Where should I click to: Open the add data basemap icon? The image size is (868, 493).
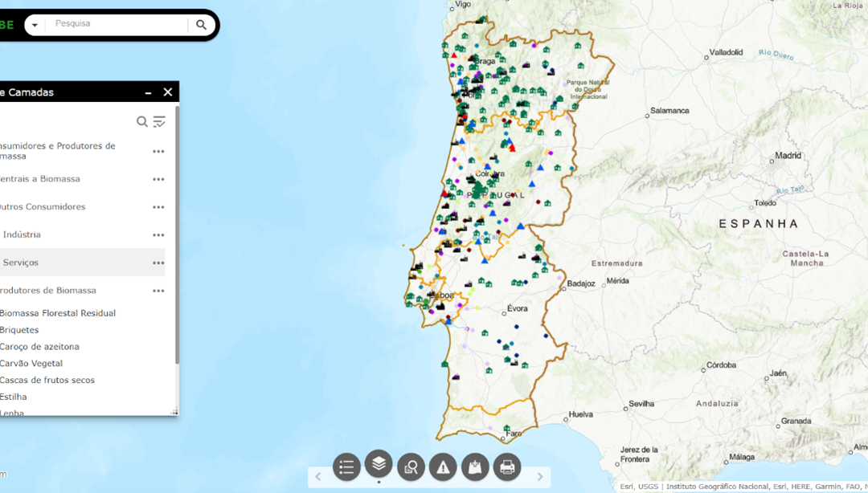tap(475, 467)
